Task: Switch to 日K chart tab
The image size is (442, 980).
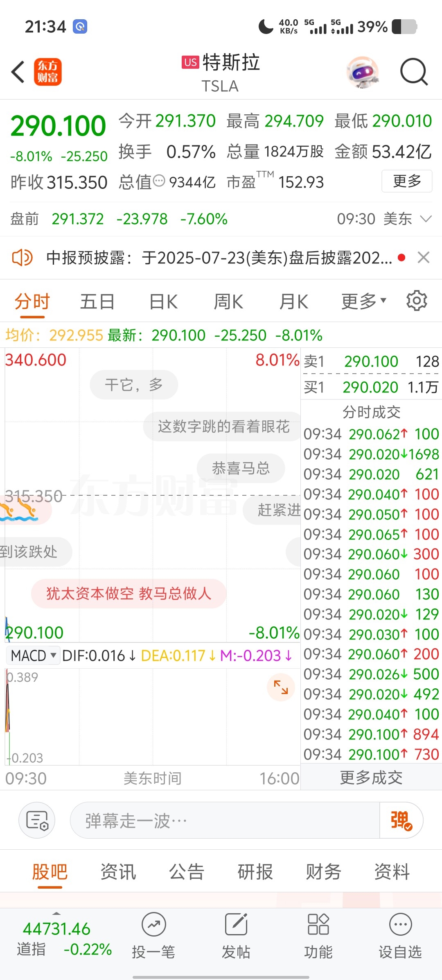Action: [x=163, y=302]
